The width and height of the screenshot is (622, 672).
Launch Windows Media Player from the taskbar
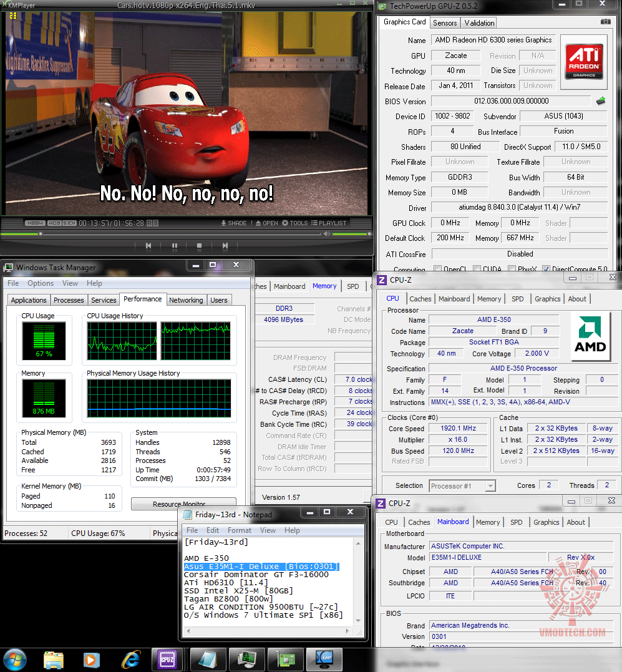tap(91, 660)
